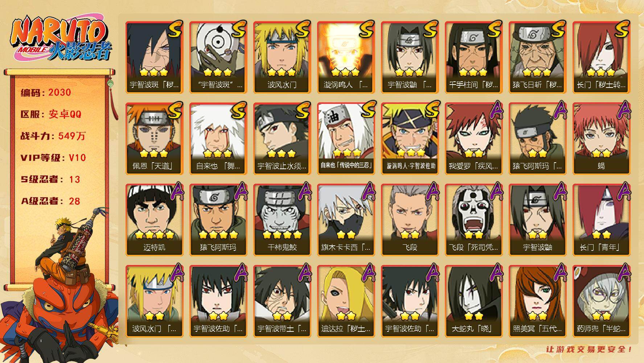
Task: Select the 我爱罗「疾风传」 red-haired card
Action: click(473, 138)
